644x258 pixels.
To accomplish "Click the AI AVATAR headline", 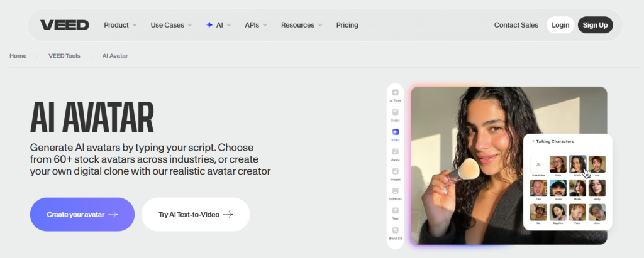I will pos(92,117).
